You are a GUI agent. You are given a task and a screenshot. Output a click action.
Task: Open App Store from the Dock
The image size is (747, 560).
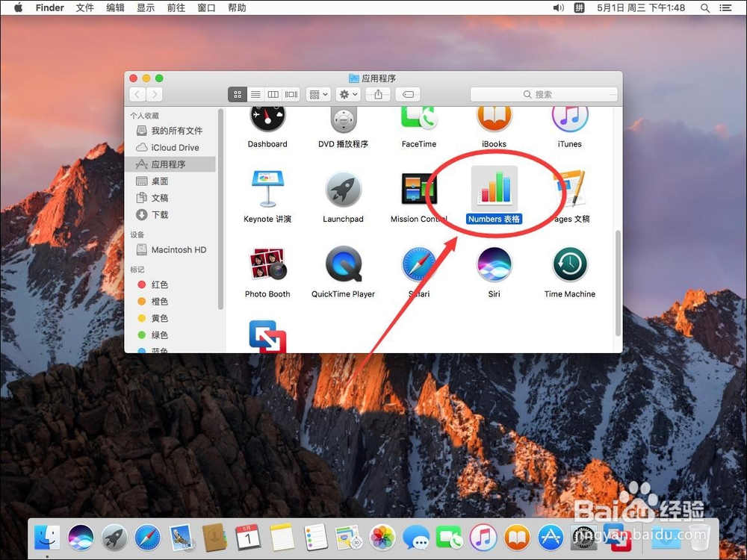tap(551, 538)
